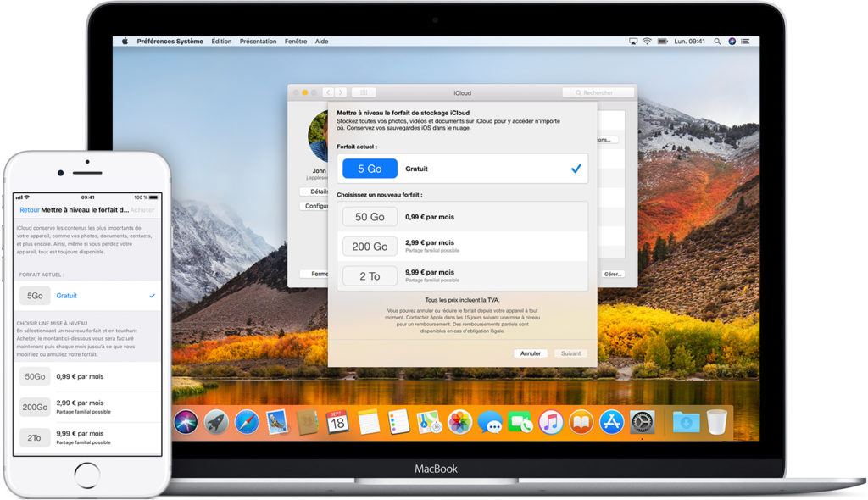Click 'Mettre à niveau le forfait de stockage iCloud' heading
The height and width of the screenshot is (500, 868).
(403, 113)
